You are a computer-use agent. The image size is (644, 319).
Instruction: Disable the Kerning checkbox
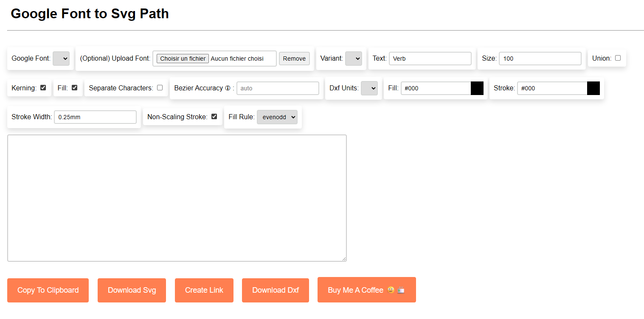pos(43,87)
